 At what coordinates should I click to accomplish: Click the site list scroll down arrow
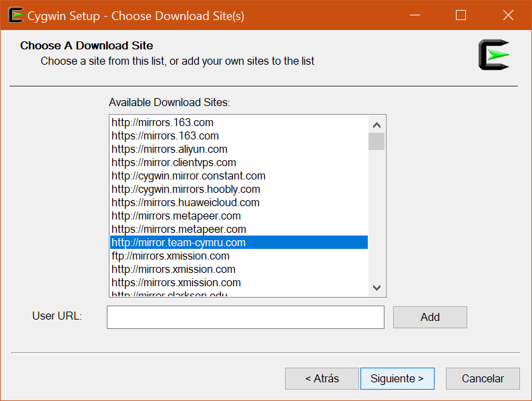click(x=376, y=288)
